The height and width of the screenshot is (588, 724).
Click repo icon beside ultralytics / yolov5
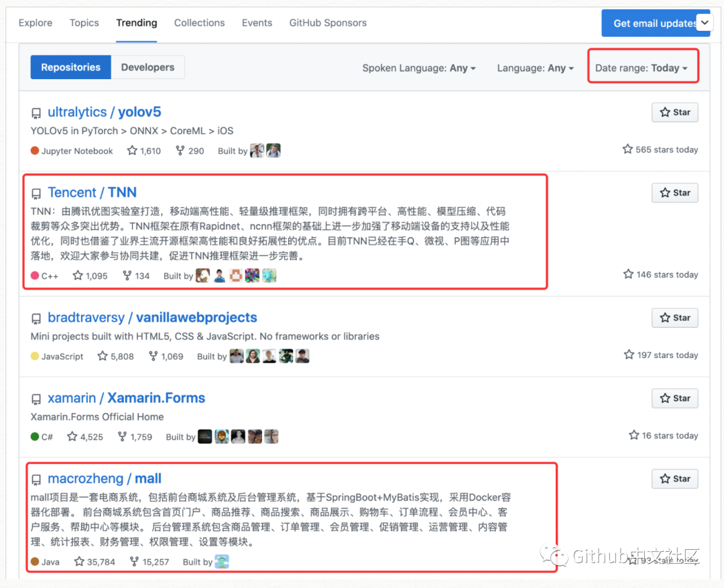point(36,113)
